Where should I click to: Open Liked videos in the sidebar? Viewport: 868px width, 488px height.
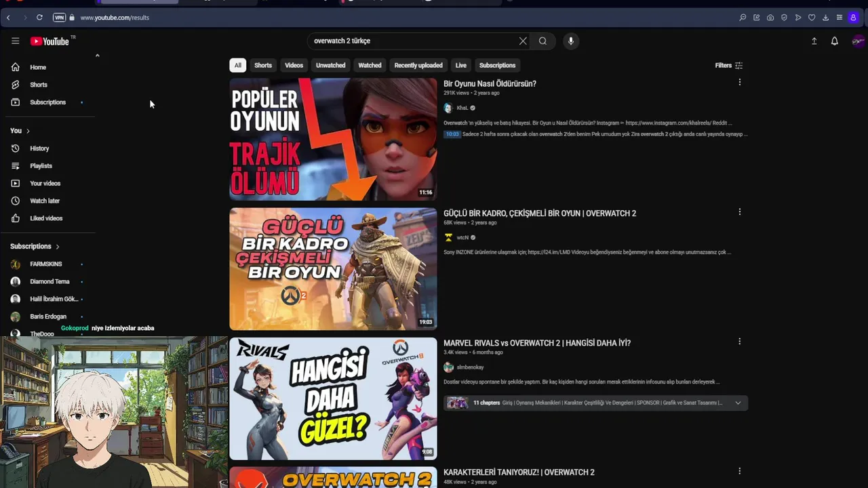tap(47, 218)
